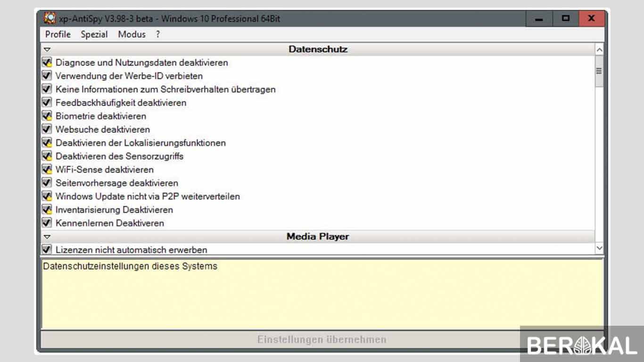The image size is (644, 362).
Task: Uncheck Windows Update nicht via P2P weiterverteilen
Action: (x=46, y=196)
